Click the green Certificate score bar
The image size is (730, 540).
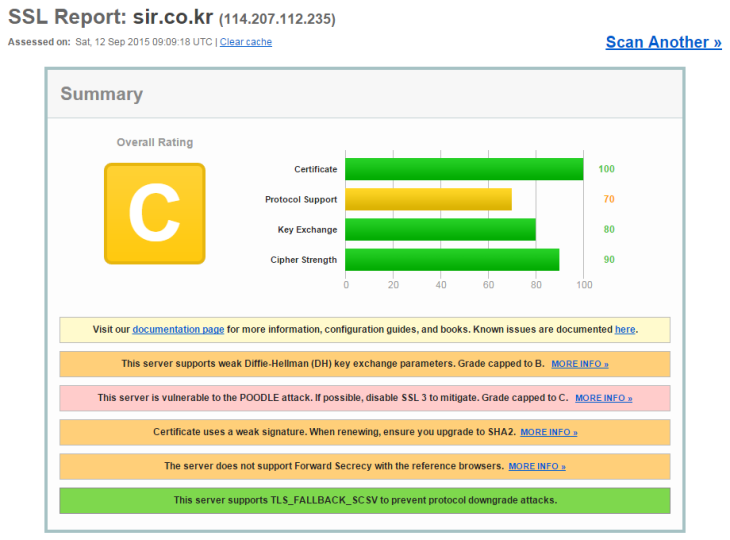coord(464,169)
